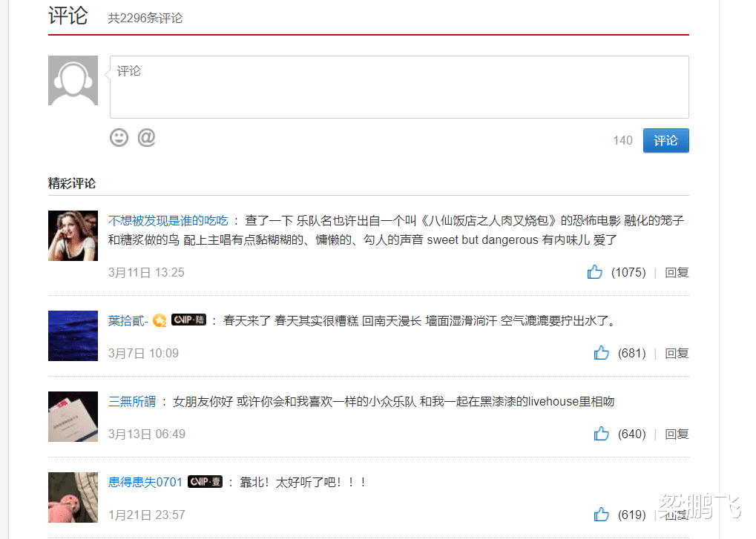Like the comment by 不想被发现是谁的吃吃
Image resolution: width=756 pixels, height=539 pixels.
(x=595, y=271)
